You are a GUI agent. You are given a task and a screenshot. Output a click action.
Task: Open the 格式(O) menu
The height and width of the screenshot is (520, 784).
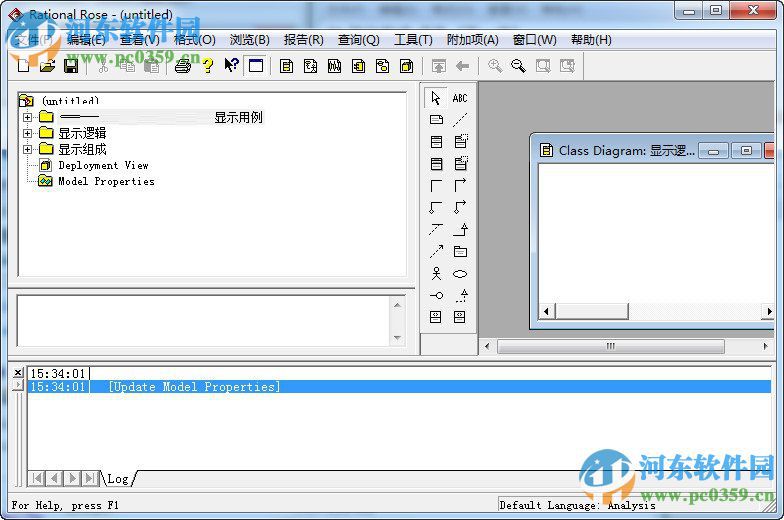(195, 40)
